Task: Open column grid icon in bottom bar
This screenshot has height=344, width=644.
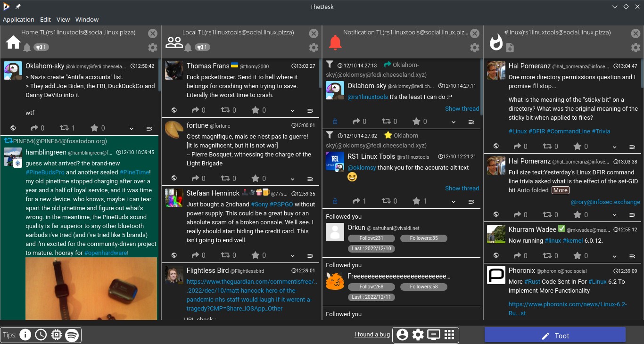Action: [449, 335]
